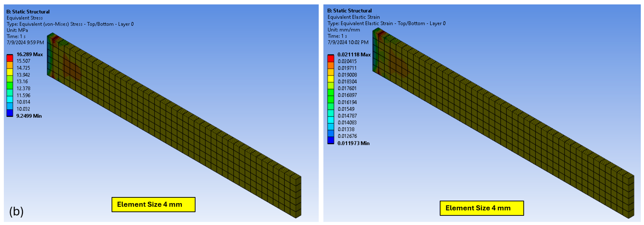644x225 pixels.
Task: Click the 0.01549 strain legend value
Action: click(x=346, y=109)
